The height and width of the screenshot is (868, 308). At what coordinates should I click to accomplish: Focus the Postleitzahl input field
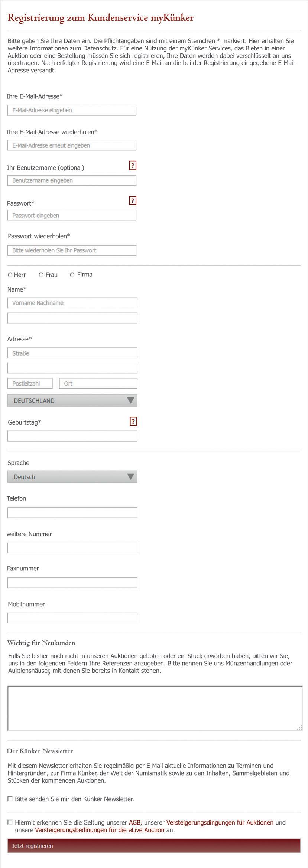pos(30,383)
